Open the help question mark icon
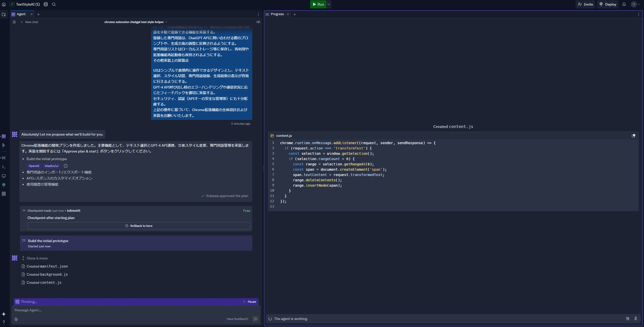Screen dimensions: 644x327 (x=4, y=322)
